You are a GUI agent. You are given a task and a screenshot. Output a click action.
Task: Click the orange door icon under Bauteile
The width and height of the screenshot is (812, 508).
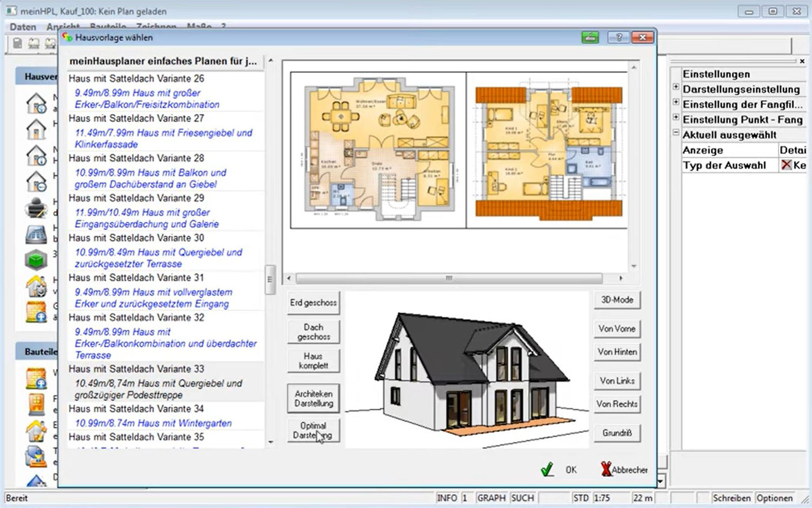tap(36, 405)
